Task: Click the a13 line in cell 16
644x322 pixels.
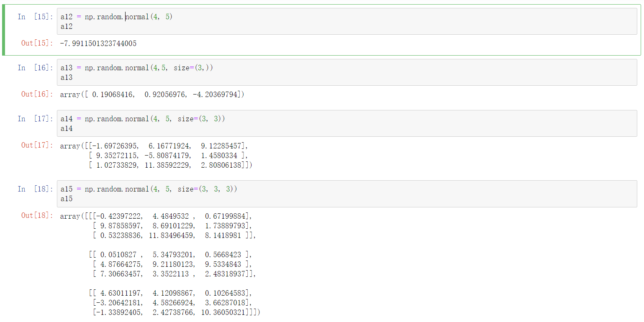Action: tap(67, 77)
